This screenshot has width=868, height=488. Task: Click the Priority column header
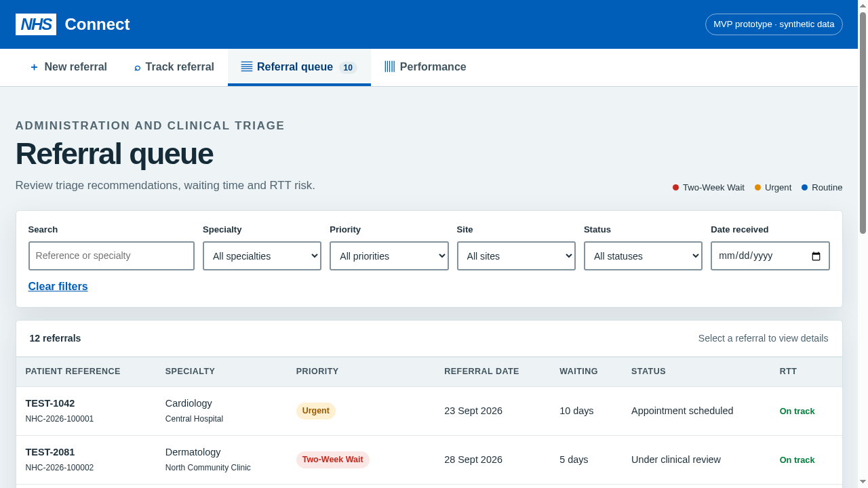[x=317, y=371]
